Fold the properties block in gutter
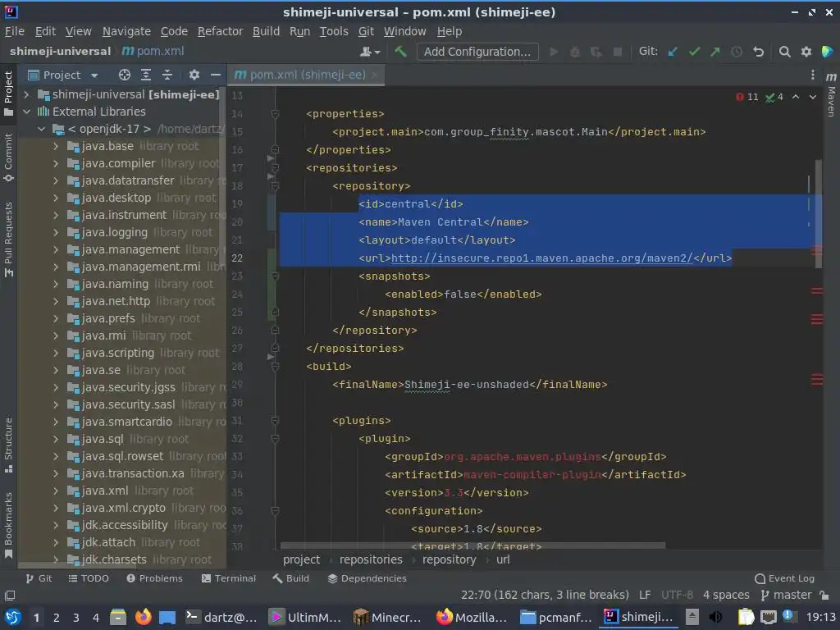Image resolution: width=840 pixels, height=630 pixels. click(x=275, y=113)
